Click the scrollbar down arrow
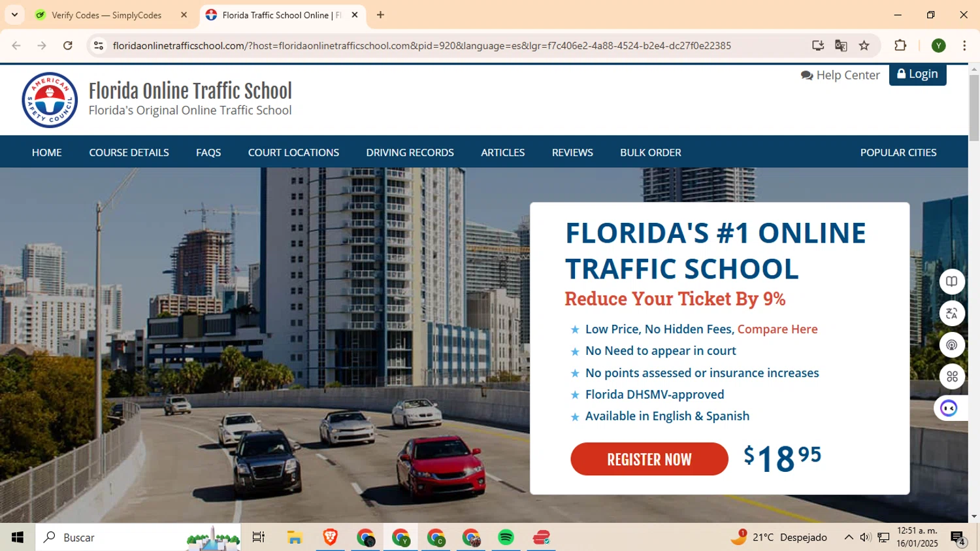Image resolution: width=980 pixels, height=551 pixels. tap(974, 516)
